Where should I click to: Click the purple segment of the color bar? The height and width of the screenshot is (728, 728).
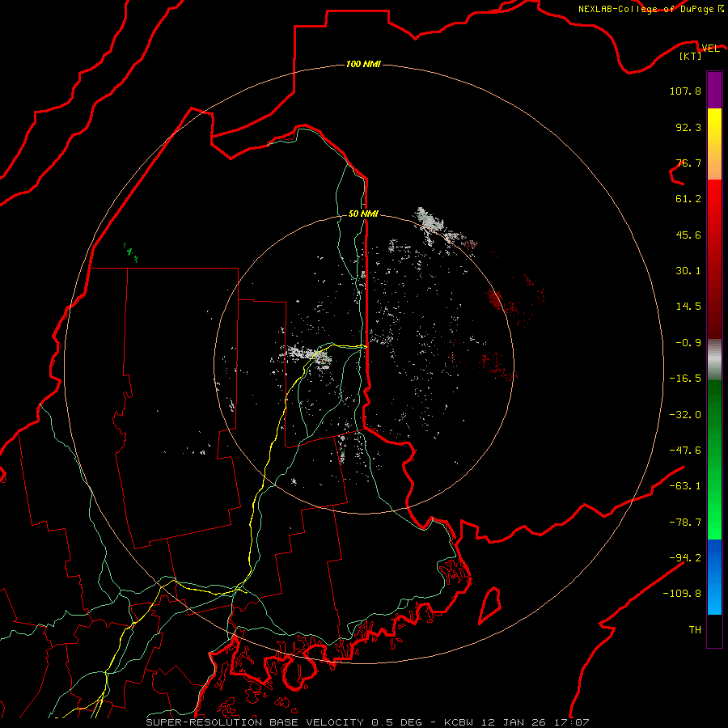(x=714, y=91)
